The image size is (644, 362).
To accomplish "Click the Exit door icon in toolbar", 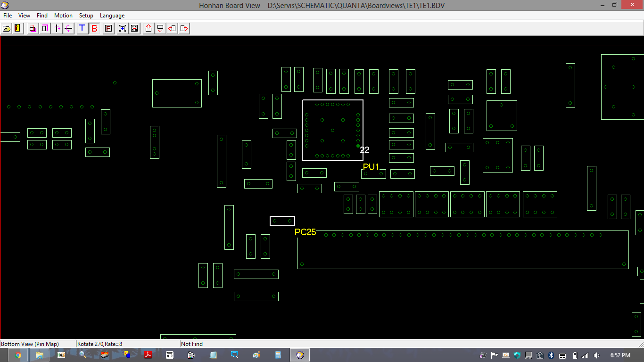I will click(x=18, y=28).
